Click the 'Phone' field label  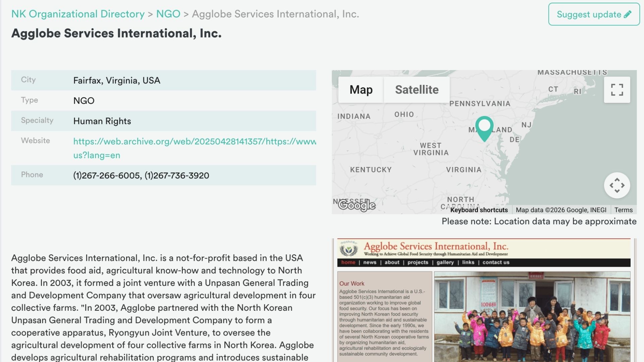pyautogui.click(x=32, y=175)
